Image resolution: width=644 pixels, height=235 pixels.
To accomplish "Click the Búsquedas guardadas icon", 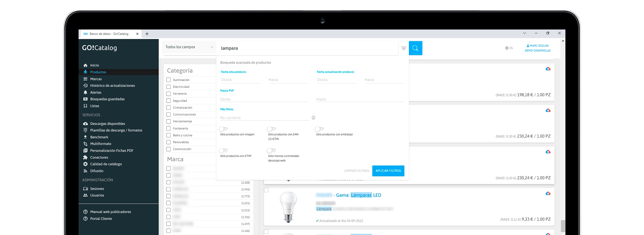I will [x=85, y=99].
